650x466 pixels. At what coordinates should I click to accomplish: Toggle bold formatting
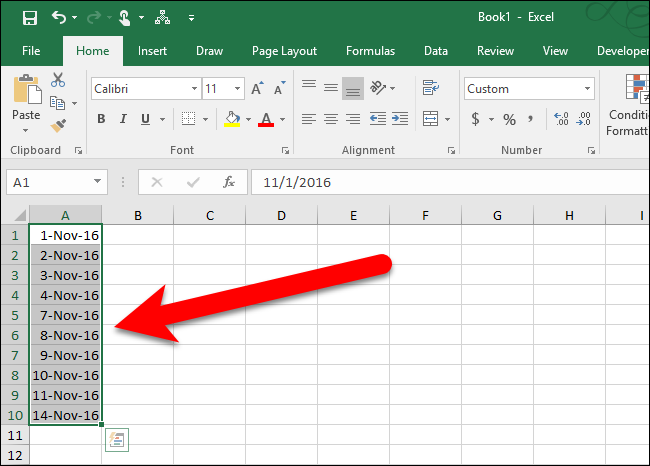point(101,119)
